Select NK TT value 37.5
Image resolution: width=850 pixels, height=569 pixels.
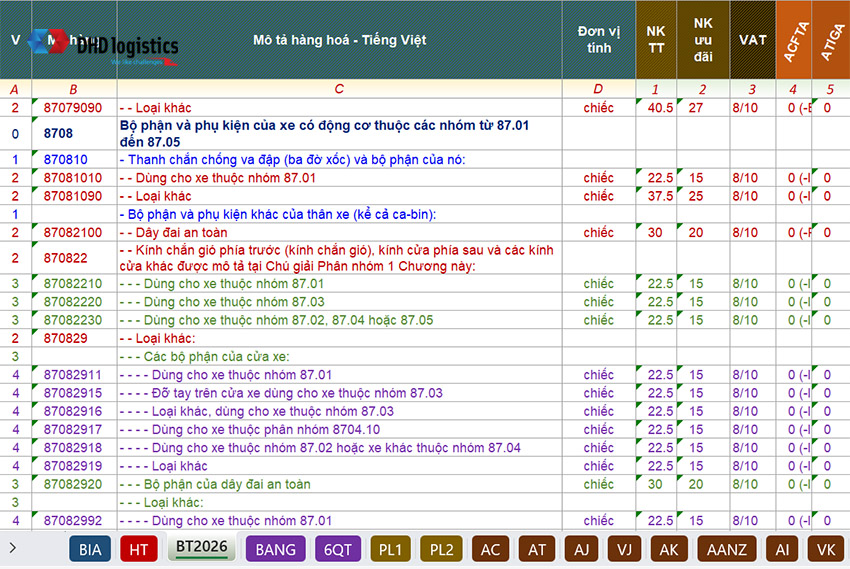pyautogui.click(x=656, y=196)
